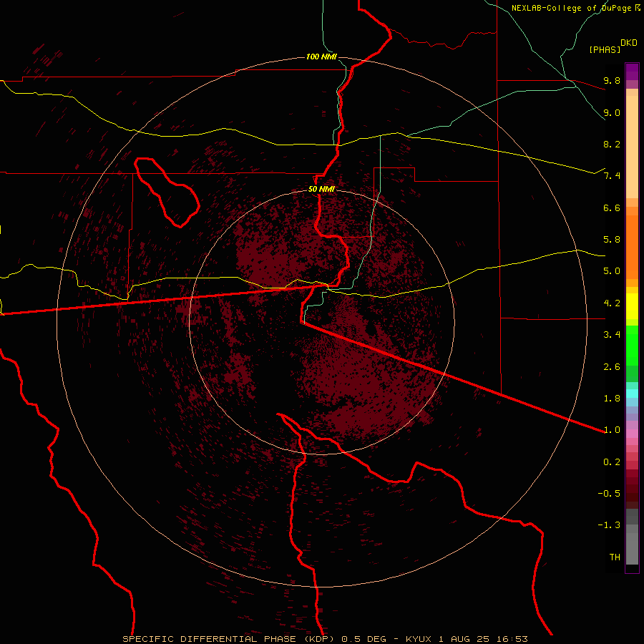Screen dimensions: 644x644
Task: Click the 4.2 value on the color scale
Action: click(x=612, y=303)
